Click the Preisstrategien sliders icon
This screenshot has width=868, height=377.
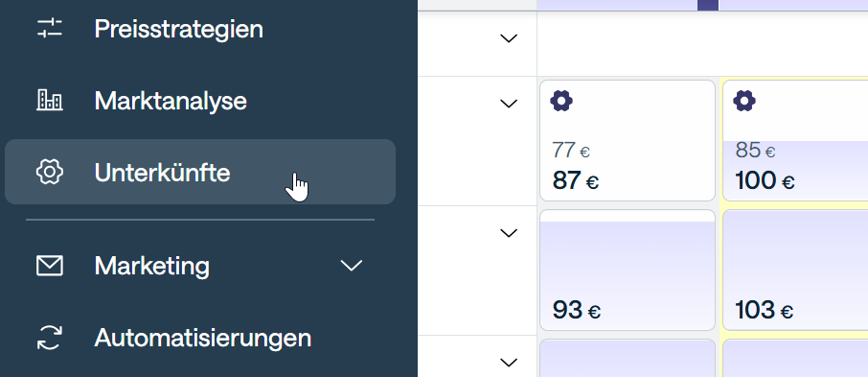(50, 28)
